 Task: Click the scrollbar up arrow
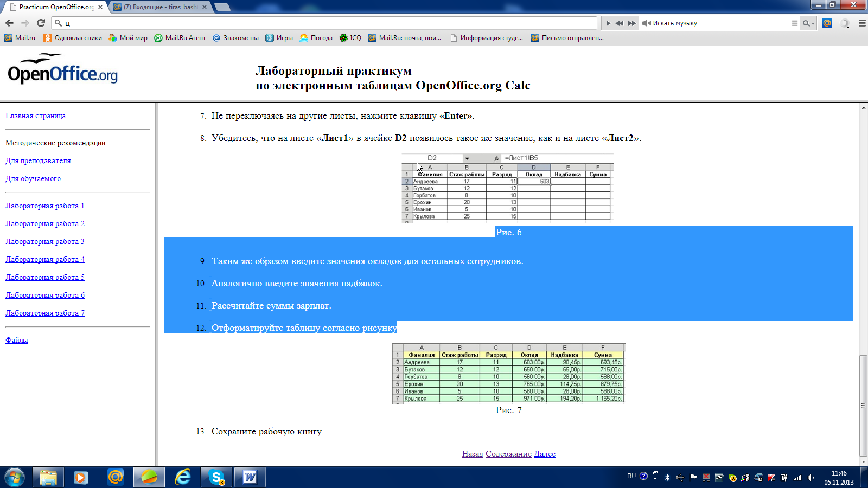(x=863, y=108)
